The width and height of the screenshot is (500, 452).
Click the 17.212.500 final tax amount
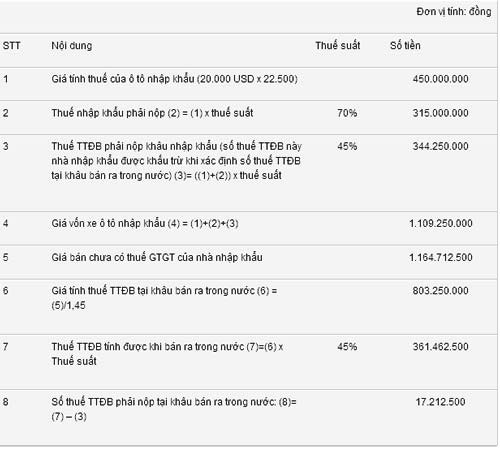point(440,402)
